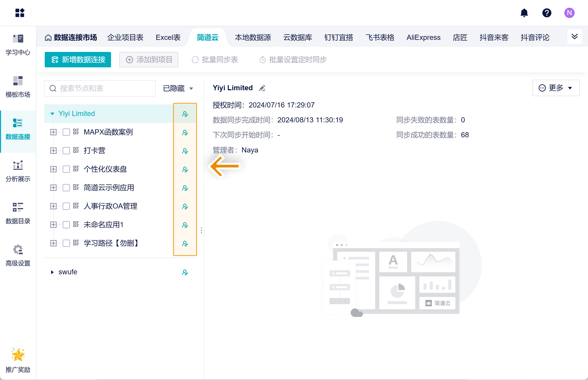Screen dimensions: 588x380
Task: Click the permission icon for swufe
Action: (185, 272)
